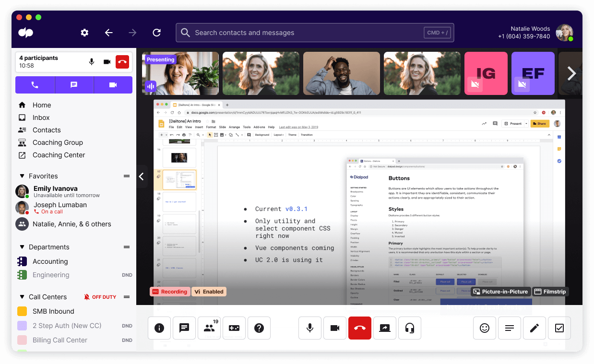Navigate to Inbox in the sidebar

click(x=41, y=117)
